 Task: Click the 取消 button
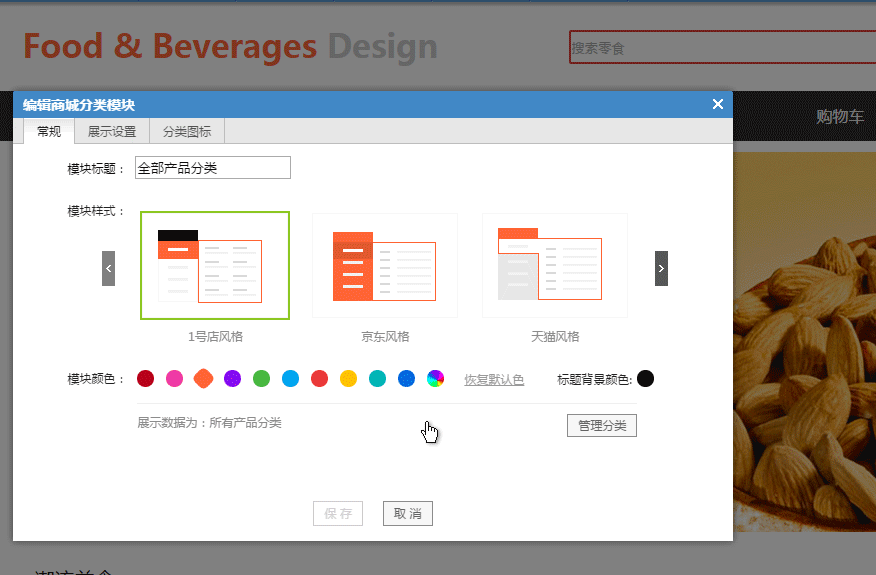408,514
